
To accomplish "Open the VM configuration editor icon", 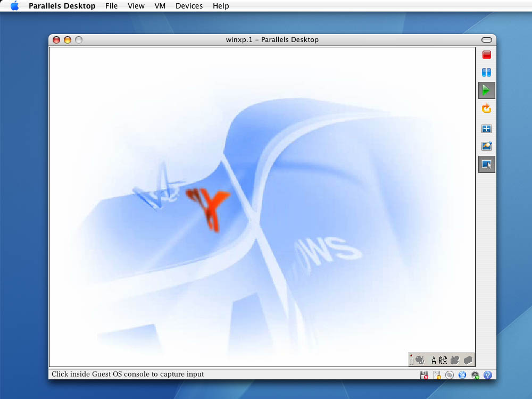I will (486, 146).
